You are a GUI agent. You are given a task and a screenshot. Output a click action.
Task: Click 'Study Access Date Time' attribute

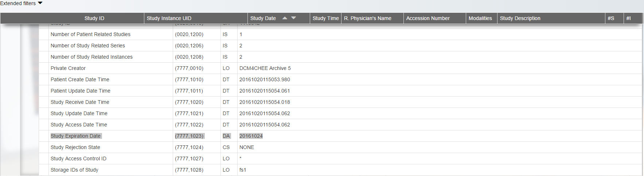tap(79, 125)
